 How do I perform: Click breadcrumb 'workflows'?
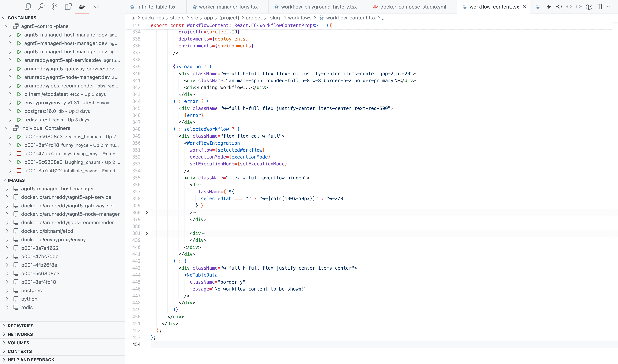[x=300, y=18]
